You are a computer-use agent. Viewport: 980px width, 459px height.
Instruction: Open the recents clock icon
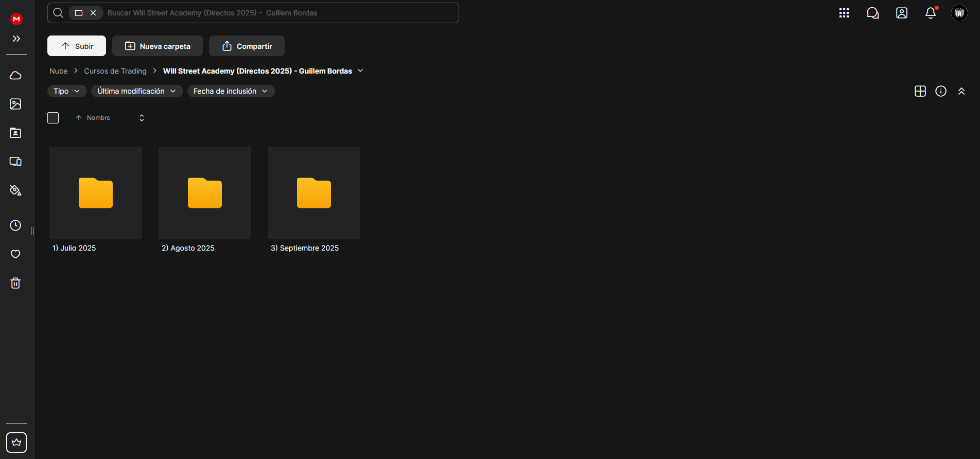coord(15,225)
